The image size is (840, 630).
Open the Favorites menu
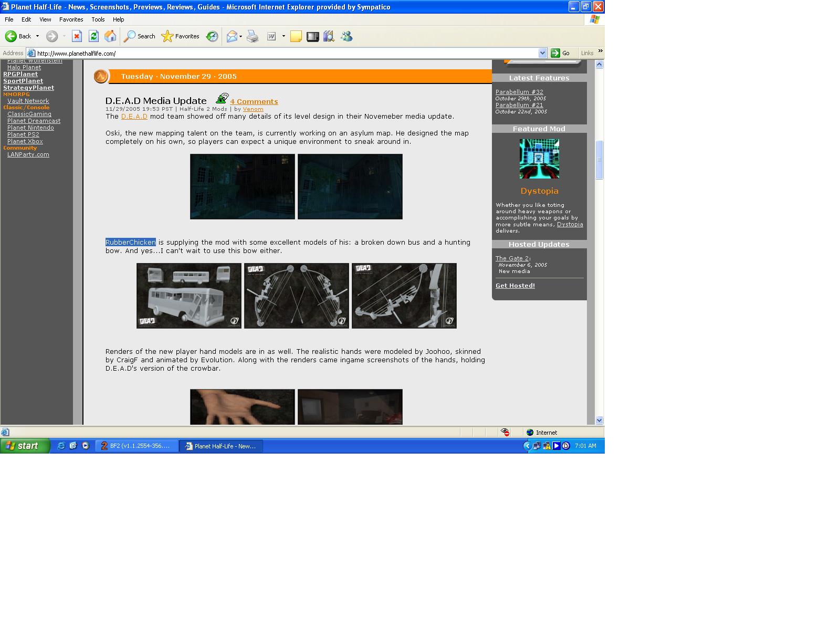[71, 19]
